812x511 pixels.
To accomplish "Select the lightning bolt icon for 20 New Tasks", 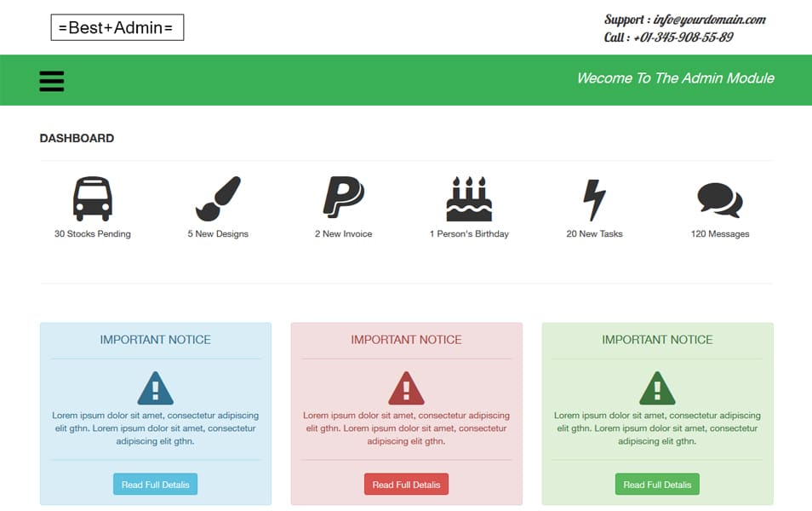I will click(x=593, y=198).
